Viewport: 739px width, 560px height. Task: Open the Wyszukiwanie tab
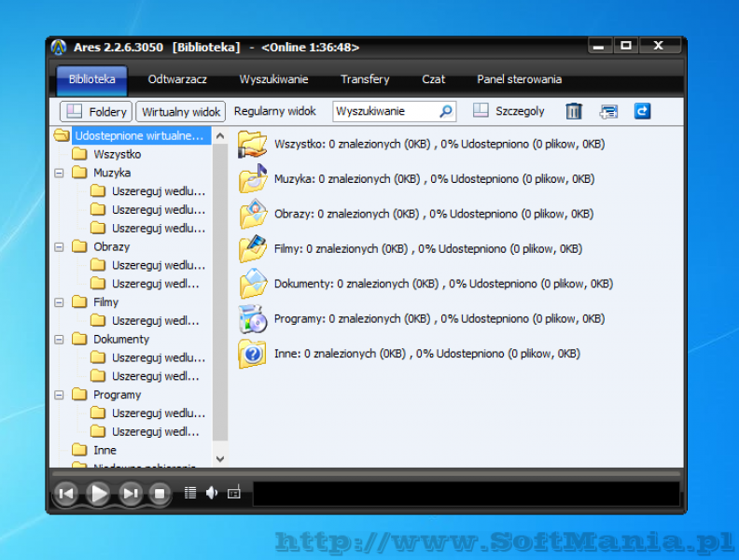click(273, 79)
